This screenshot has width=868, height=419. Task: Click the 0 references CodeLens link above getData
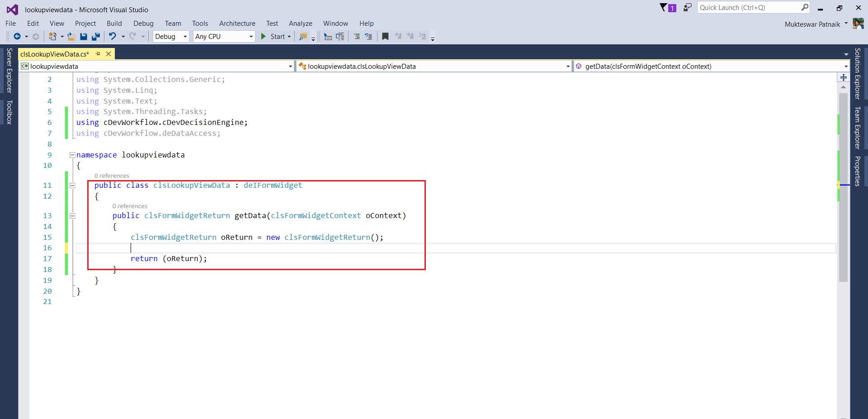tap(130, 206)
